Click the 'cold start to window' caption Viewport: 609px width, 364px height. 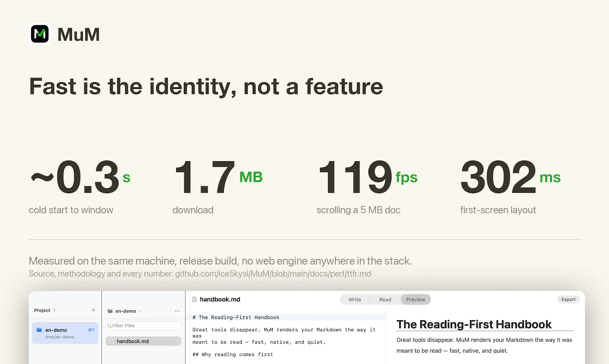(71, 210)
